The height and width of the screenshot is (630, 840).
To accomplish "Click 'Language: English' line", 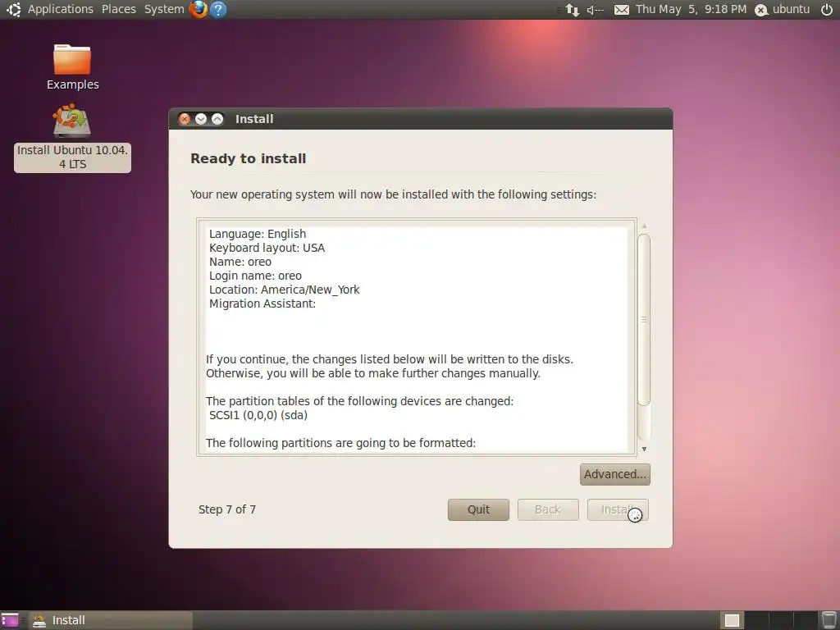I will [257, 234].
